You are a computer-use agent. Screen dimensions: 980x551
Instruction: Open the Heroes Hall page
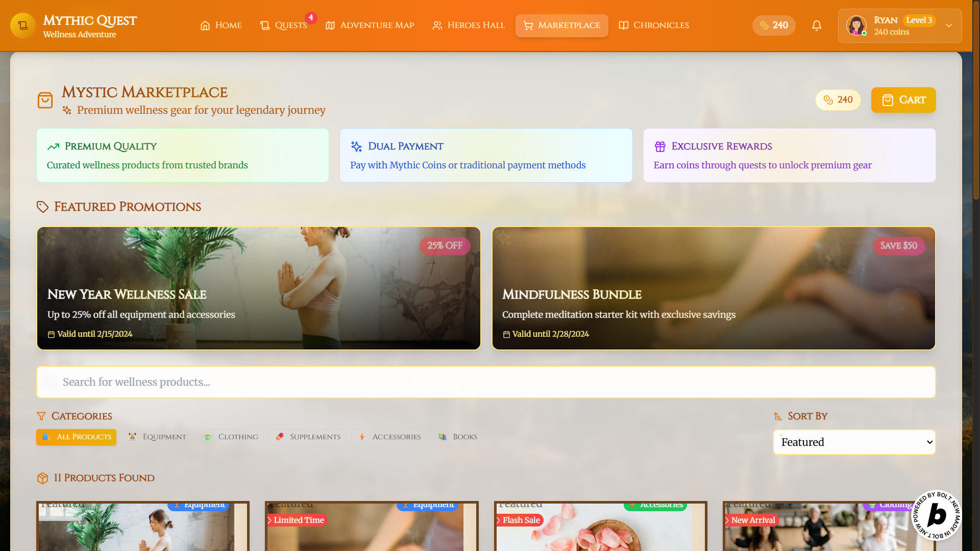pyautogui.click(x=469, y=26)
